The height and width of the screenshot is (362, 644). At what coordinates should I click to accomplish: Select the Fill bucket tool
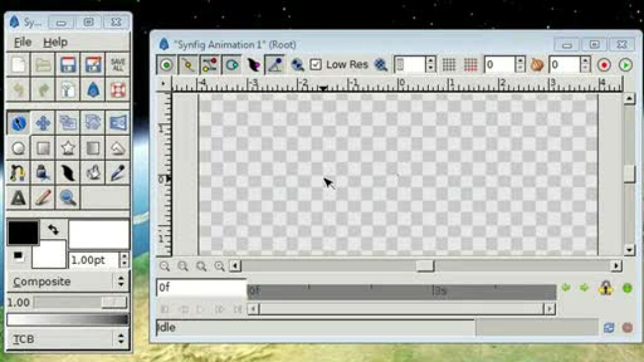(x=43, y=173)
